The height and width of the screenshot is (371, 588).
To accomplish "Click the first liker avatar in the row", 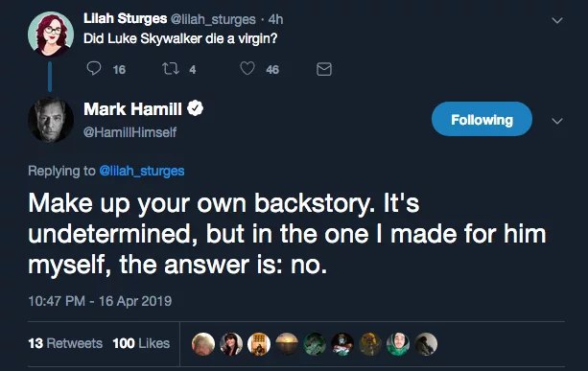I will point(203,344).
